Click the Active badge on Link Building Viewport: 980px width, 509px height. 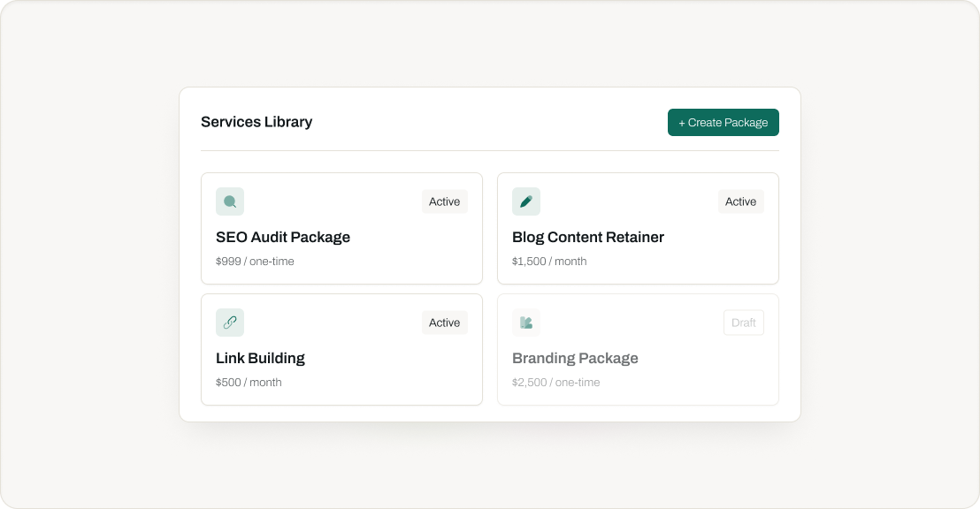tap(444, 323)
